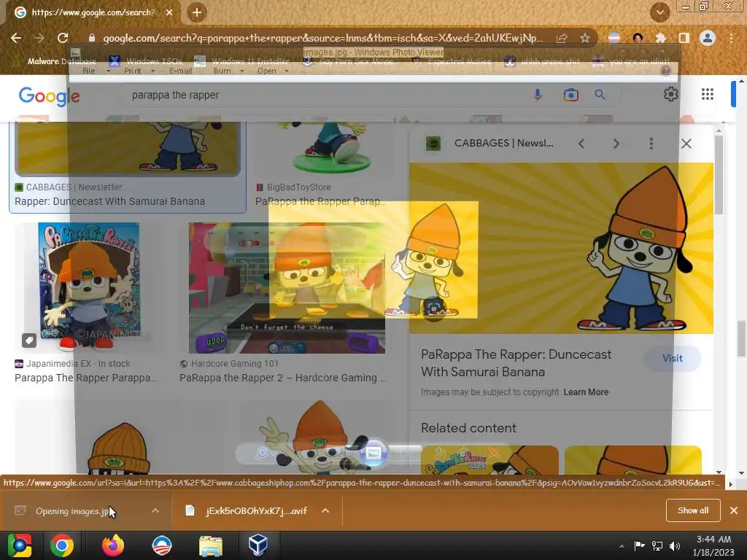Screen dimensions: 747x560
Task: Close the image preview panel
Action: [686, 144]
